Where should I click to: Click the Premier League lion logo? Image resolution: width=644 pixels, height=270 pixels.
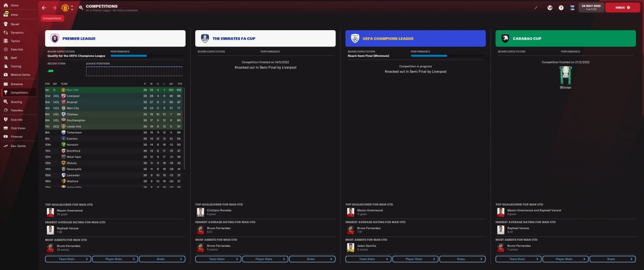pyautogui.click(x=55, y=38)
